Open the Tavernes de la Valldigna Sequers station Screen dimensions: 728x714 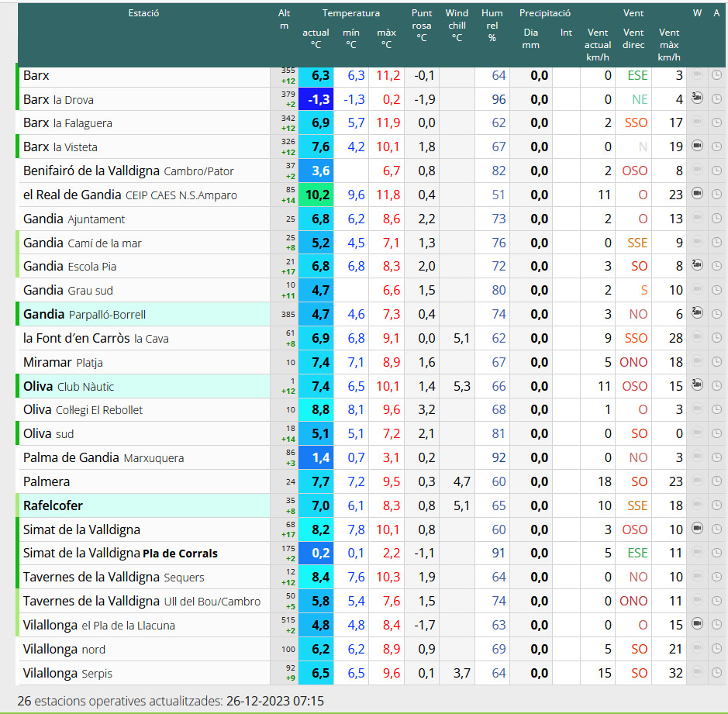pyautogui.click(x=114, y=577)
